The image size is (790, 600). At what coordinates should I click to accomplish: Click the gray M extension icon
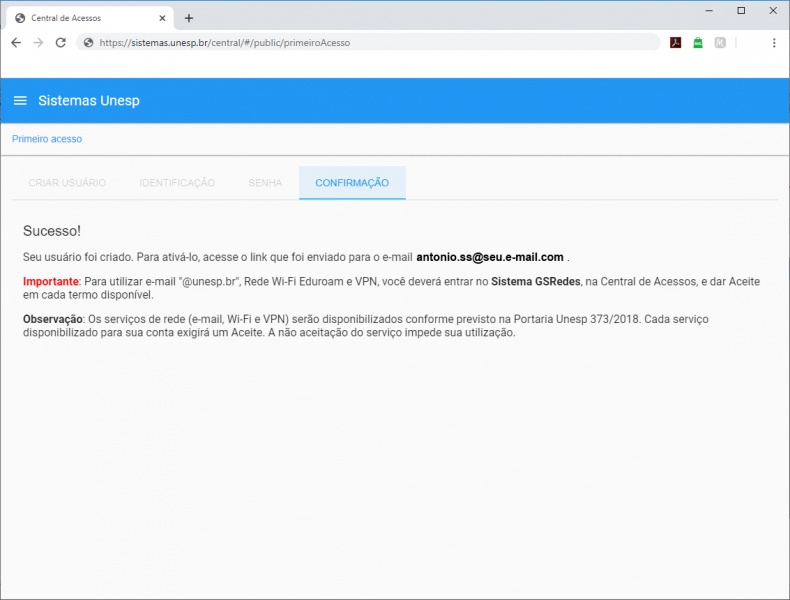click(720, 43)
